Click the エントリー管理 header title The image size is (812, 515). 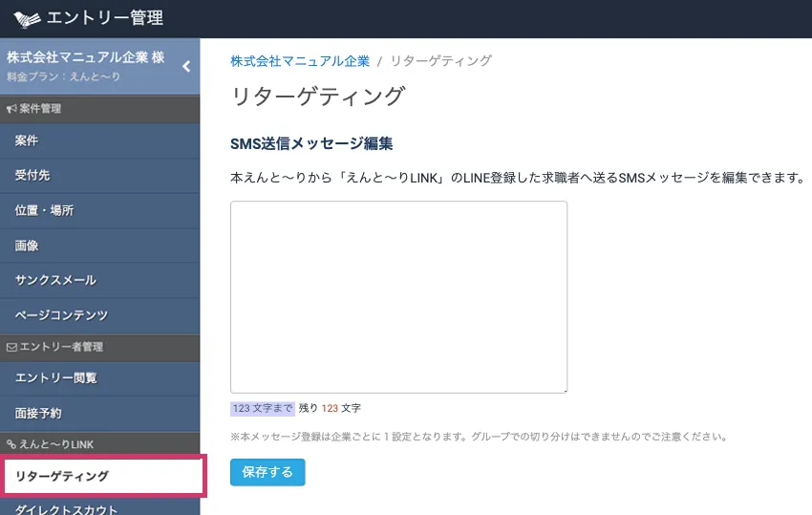tap(105, 18)
